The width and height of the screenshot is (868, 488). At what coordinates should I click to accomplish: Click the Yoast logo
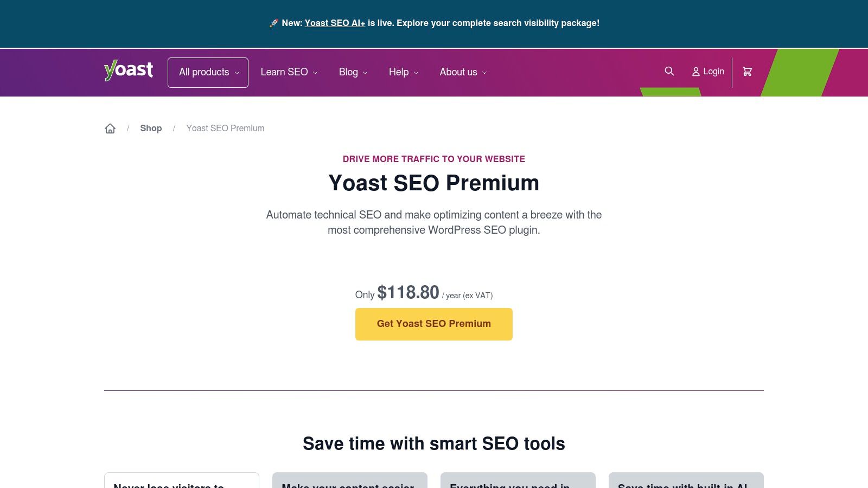(129, 70)
